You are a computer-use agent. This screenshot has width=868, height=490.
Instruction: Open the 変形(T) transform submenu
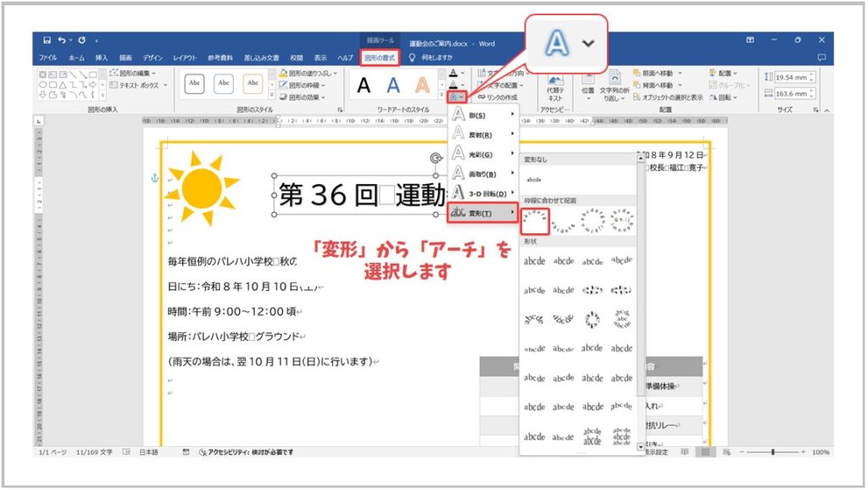pos(482,213)
